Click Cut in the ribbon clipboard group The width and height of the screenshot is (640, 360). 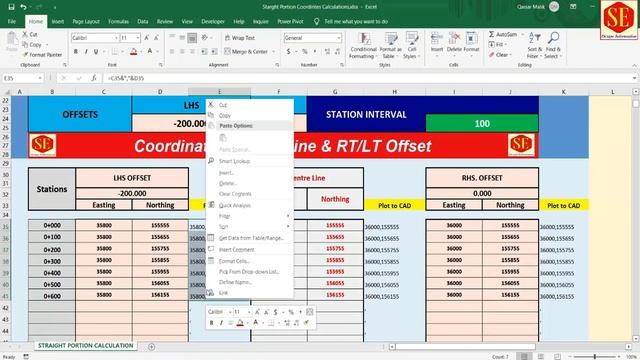30,34
